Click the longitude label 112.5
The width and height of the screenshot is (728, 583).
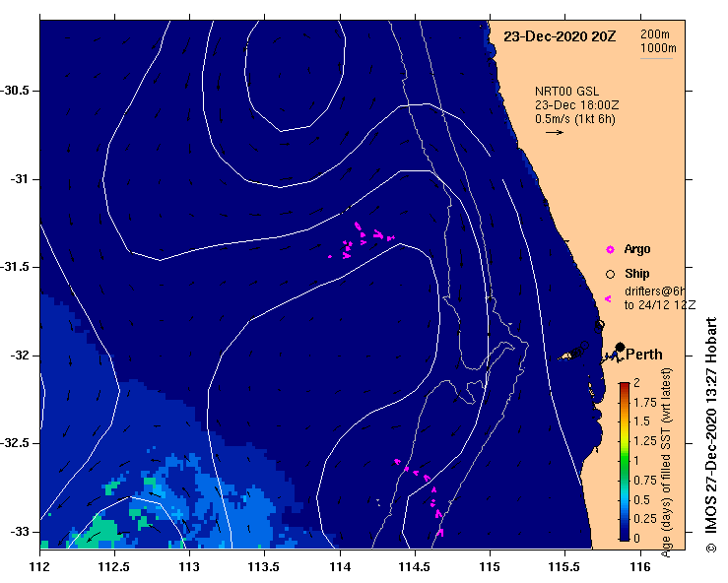tap(114, 567)
